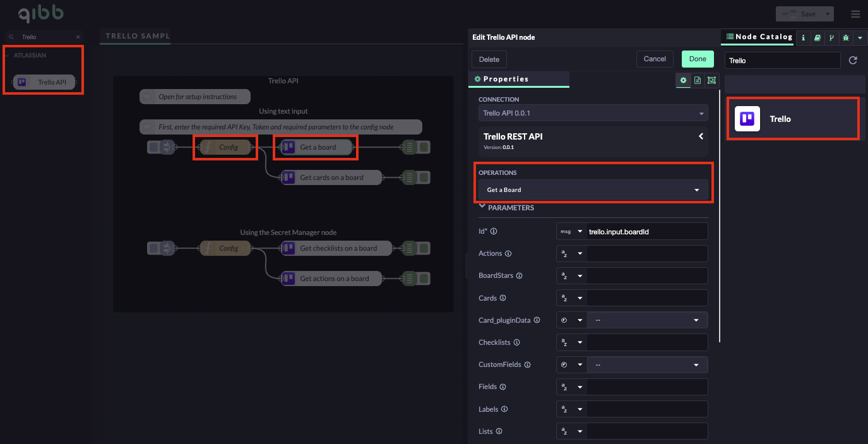Viewport: 868px width, 444px height.
Task: Open node appearance settings icon
Action: click(x=712, y=80)
